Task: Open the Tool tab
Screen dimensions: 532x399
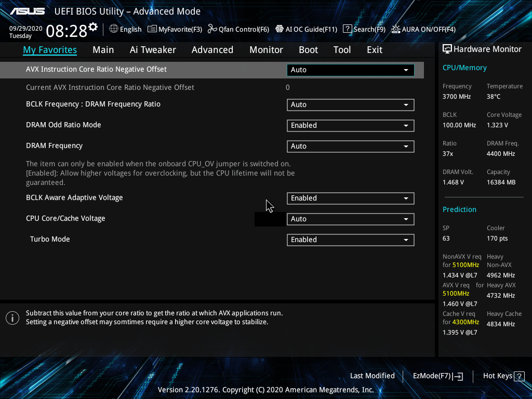Action: click(x=342, y=50)
